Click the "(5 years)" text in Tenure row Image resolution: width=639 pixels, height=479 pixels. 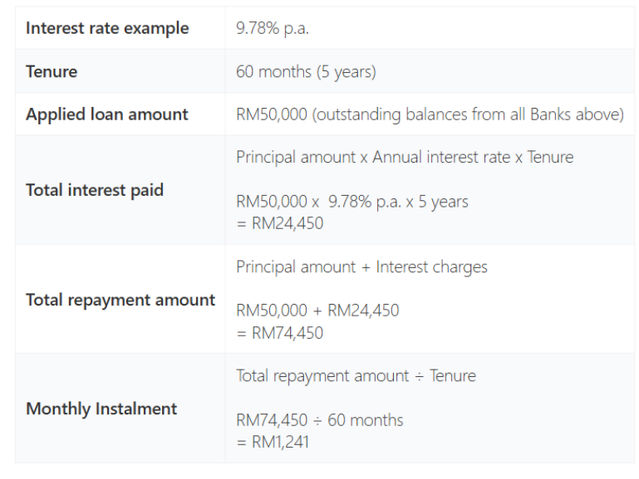[x=340, y=72]
